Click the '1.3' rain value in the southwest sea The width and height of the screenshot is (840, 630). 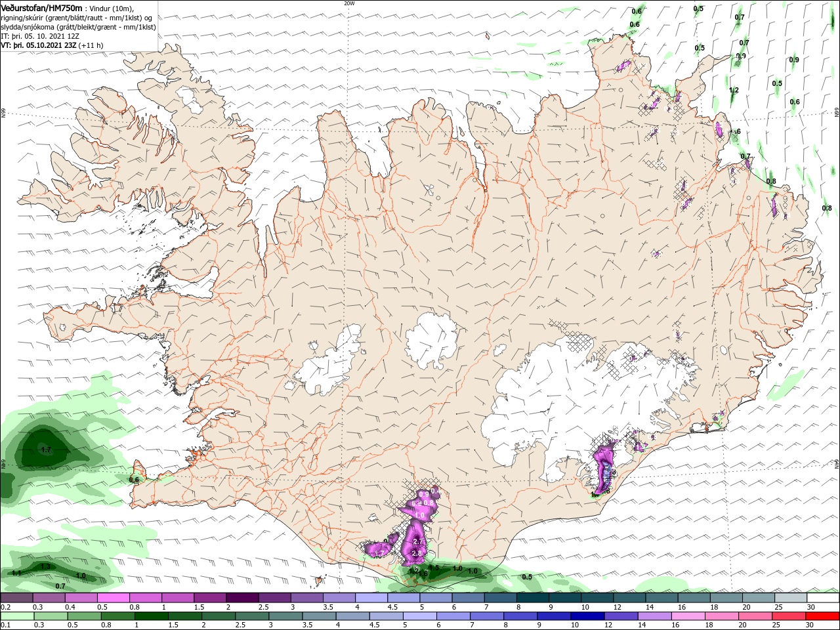45,566
